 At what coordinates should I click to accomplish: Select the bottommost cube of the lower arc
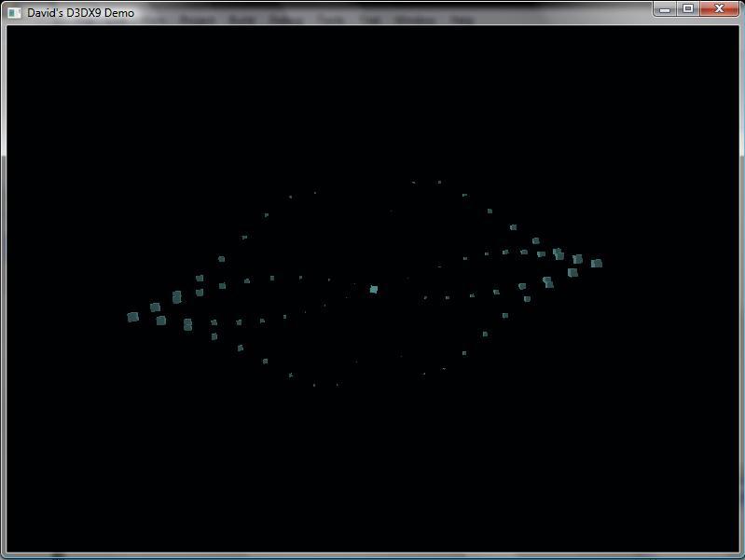point(314,385)
